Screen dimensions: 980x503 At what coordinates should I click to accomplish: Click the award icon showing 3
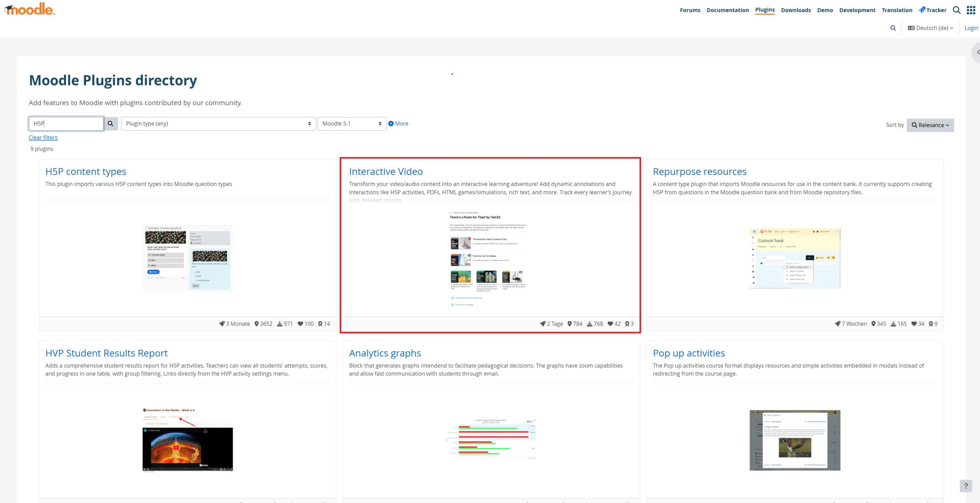coord(627,323)
